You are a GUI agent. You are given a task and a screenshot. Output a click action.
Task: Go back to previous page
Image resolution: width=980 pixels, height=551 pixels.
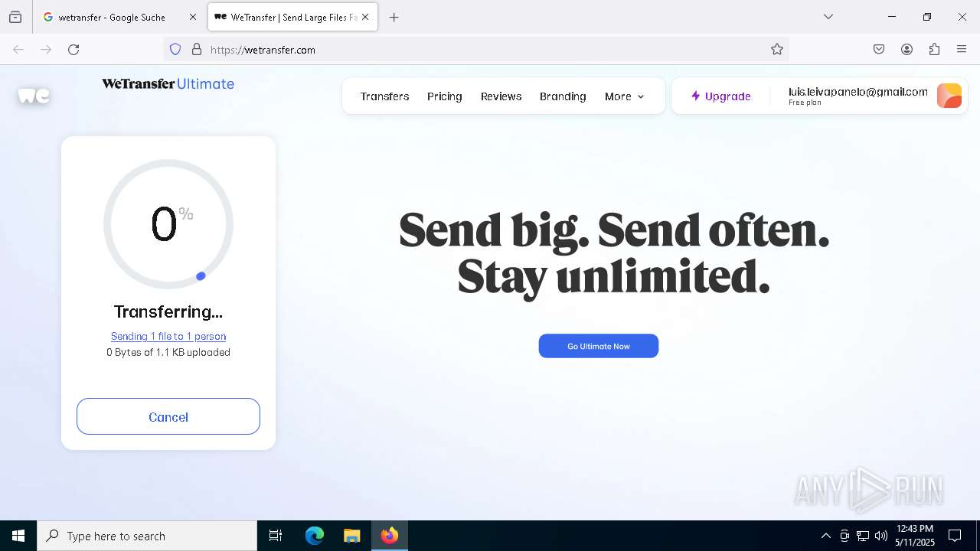[x=18, y=50]
